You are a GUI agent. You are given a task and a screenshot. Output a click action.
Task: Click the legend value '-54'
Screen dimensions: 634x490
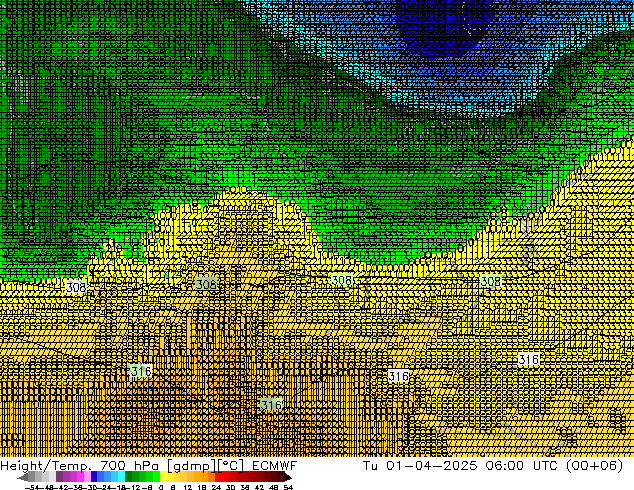pos(32,487)
